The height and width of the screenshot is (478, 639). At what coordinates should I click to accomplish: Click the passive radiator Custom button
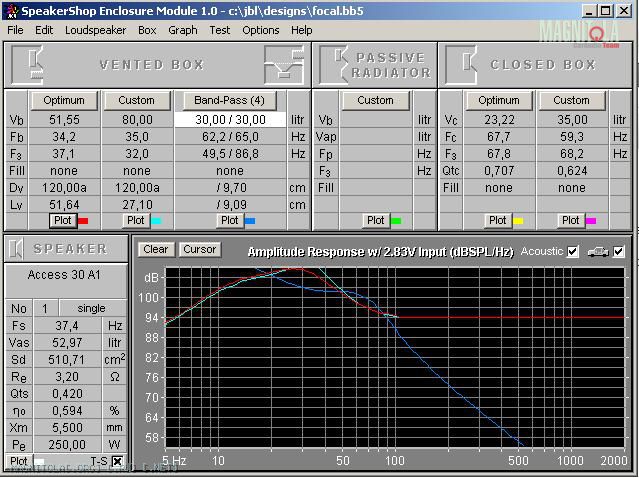375,101
